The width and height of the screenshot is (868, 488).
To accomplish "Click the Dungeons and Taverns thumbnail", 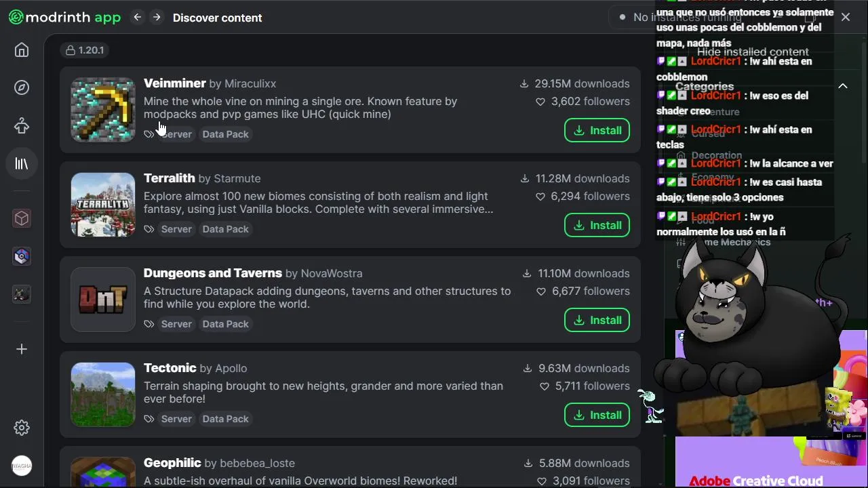I will [x=103, y=300].
